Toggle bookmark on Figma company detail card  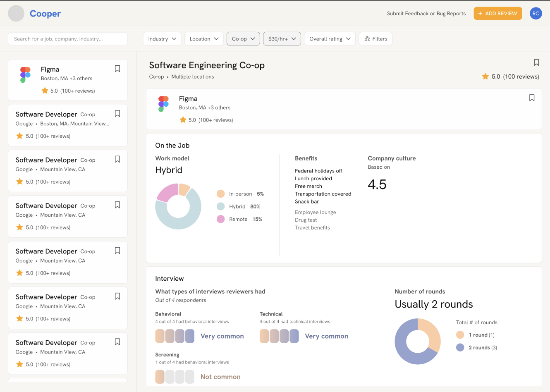(x=532, y=98)
